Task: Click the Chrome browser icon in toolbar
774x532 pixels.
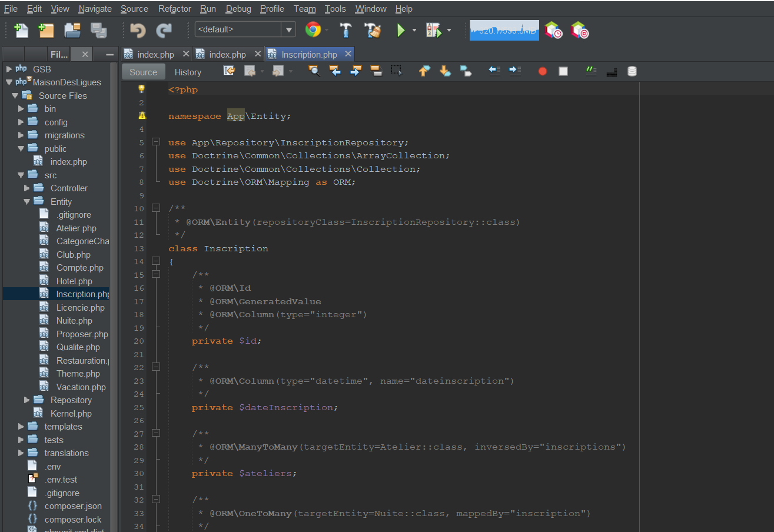Action: (x=313, y=29)
